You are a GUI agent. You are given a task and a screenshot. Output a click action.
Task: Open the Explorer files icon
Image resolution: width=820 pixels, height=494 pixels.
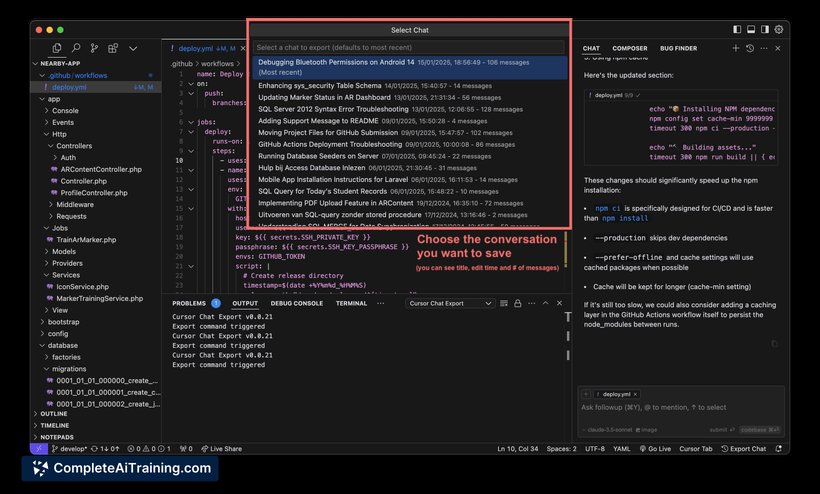56,48
